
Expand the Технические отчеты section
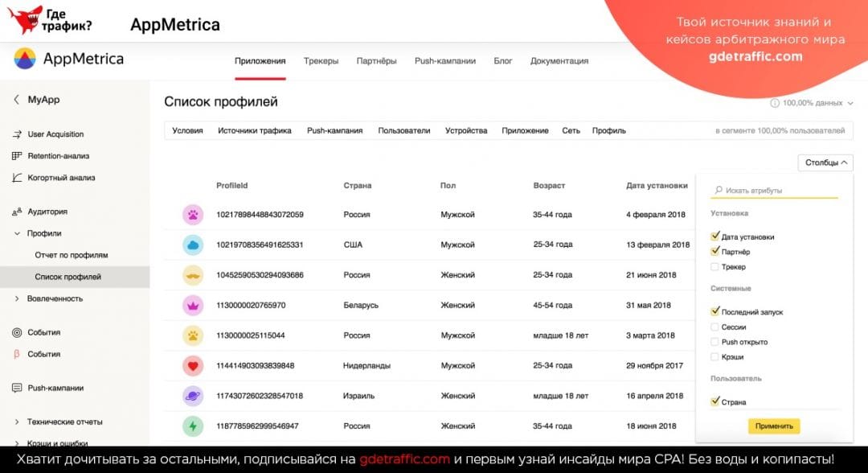(17, 422)
